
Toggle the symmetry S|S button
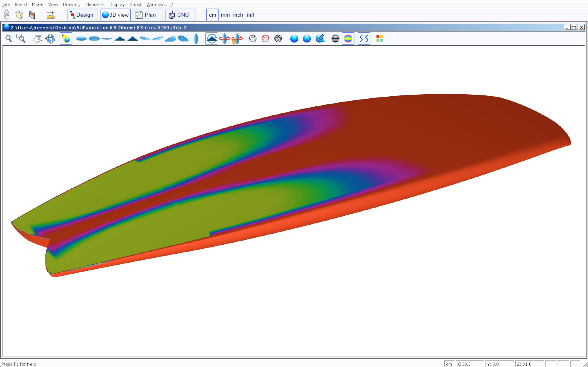coord(364,39)
